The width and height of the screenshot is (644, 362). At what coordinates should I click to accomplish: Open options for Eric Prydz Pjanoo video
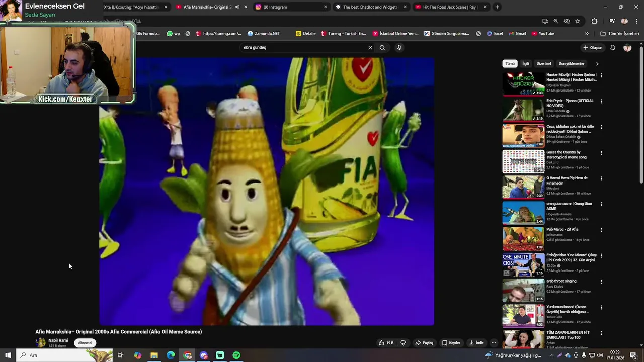click(x=601, y=101)
